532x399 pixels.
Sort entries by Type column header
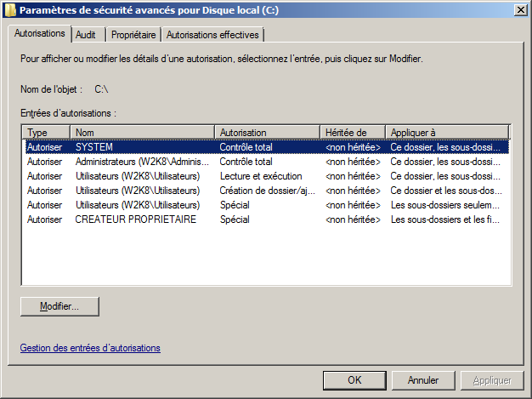pyautogui.click(x=46, y=133)
